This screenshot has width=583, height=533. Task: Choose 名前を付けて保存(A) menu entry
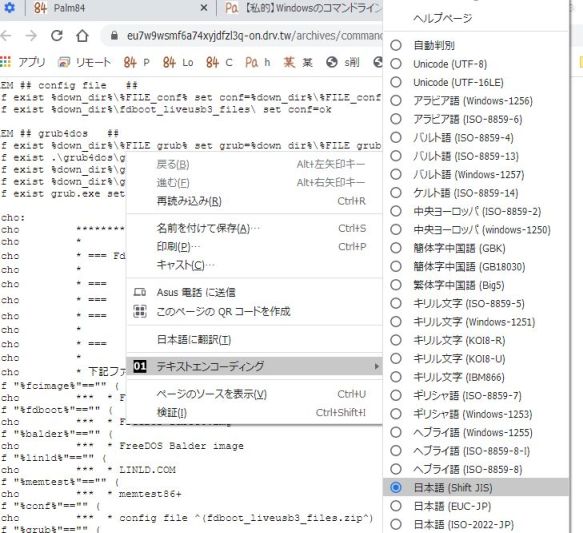[254, 228]
